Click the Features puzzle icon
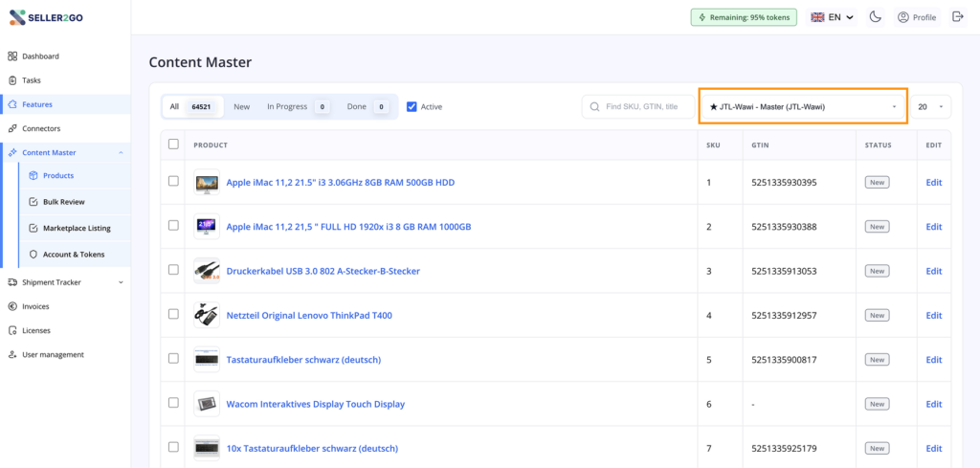This screenshot has height=468, width=980. 12,104
